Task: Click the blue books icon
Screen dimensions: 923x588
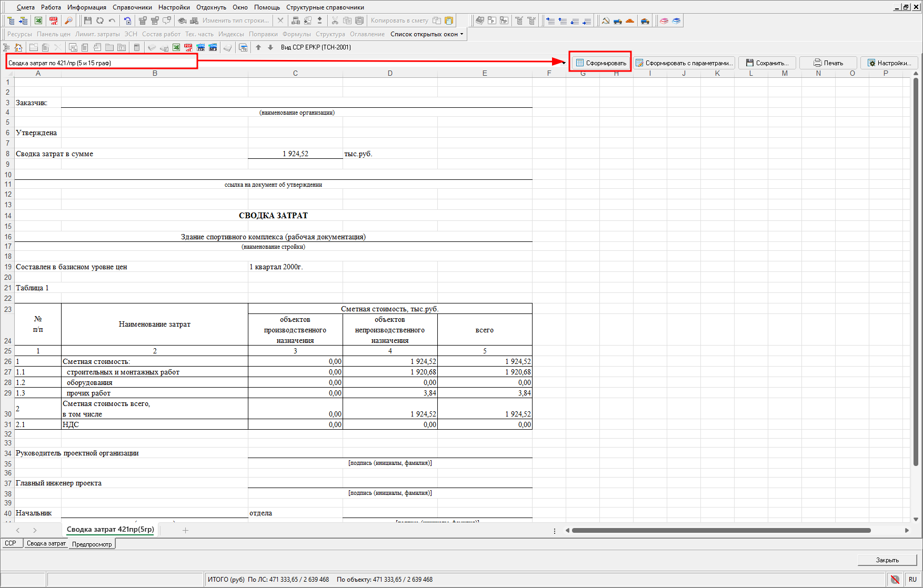Action: [676, 21]
